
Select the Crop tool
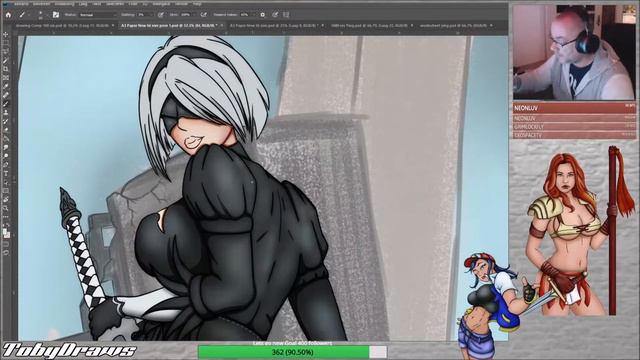click(x=6, y=69)
